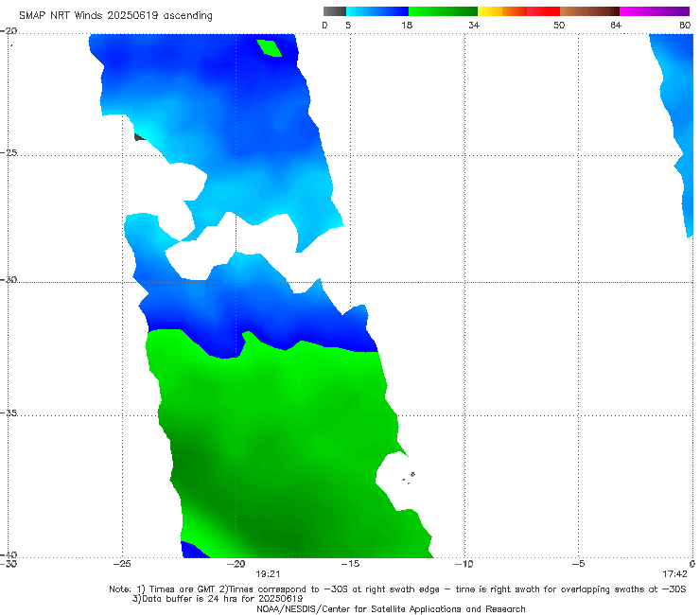700x615 pixels.
Task: Click the NOAA/NESDIS credit line
Action: 391,608
